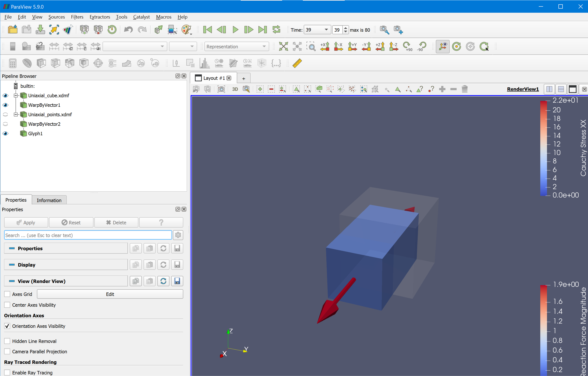This screenshot has width=588, height=376.
Task: Rotate view 90 degrees clockwise
Action: coord(407,46)
